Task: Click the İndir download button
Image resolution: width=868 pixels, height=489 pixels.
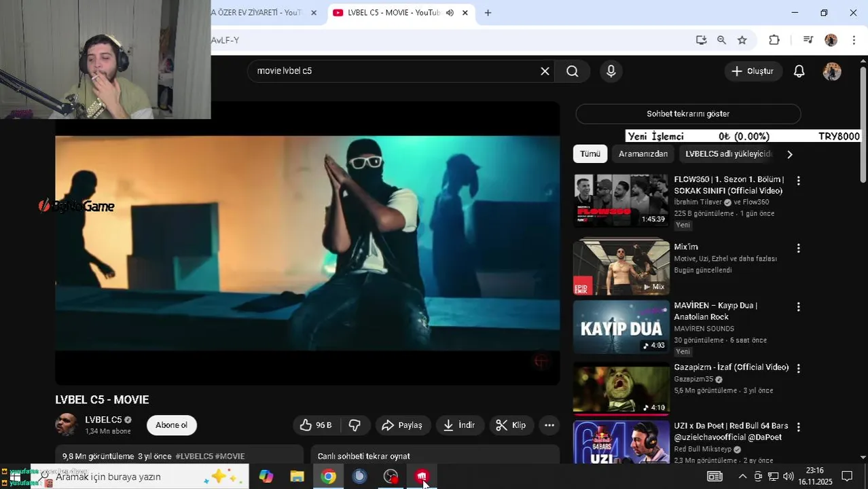Action: click(x=460, y=425)
